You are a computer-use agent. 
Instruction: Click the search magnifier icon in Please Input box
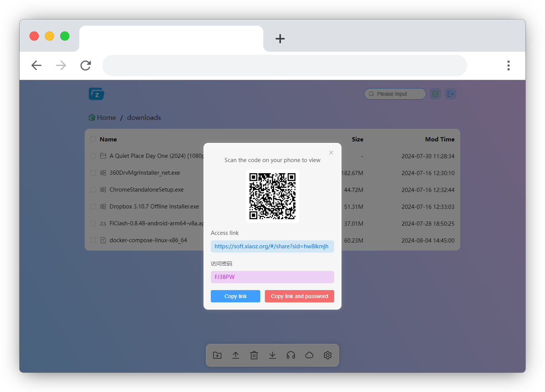coord(371,94)
